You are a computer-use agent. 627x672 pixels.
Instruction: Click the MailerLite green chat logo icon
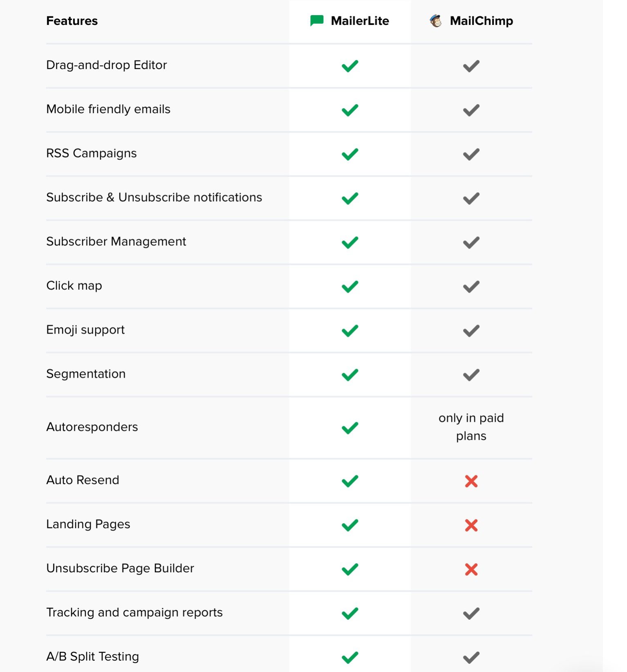[317, 20]
